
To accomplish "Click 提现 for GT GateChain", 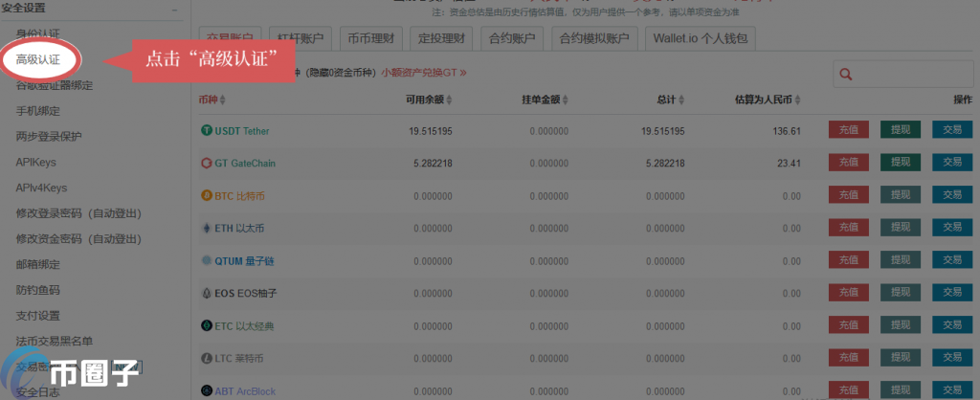I will coord(901,163).
